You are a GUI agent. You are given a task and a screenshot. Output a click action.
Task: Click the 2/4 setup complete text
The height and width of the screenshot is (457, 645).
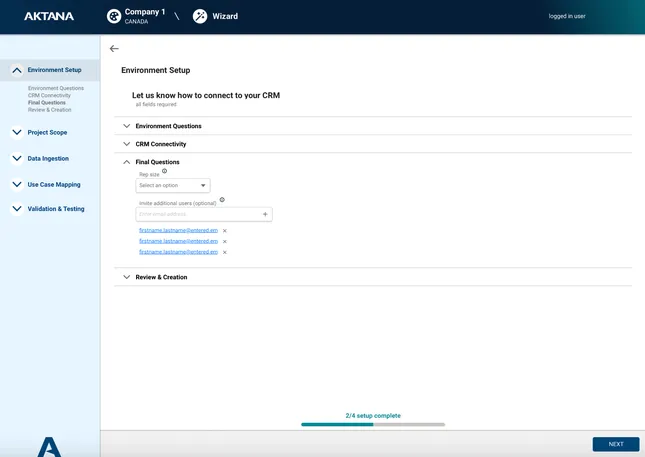(x=373, y=416)
